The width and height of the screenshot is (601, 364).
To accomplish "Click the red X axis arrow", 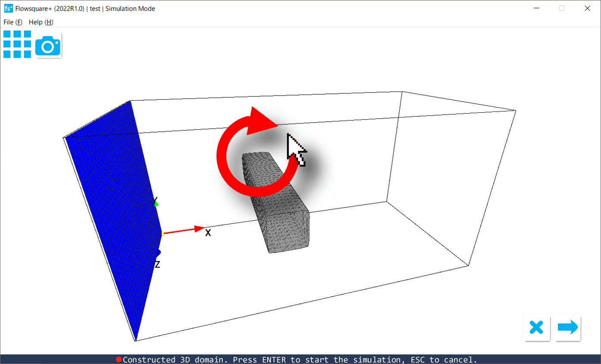I will 183,230.
